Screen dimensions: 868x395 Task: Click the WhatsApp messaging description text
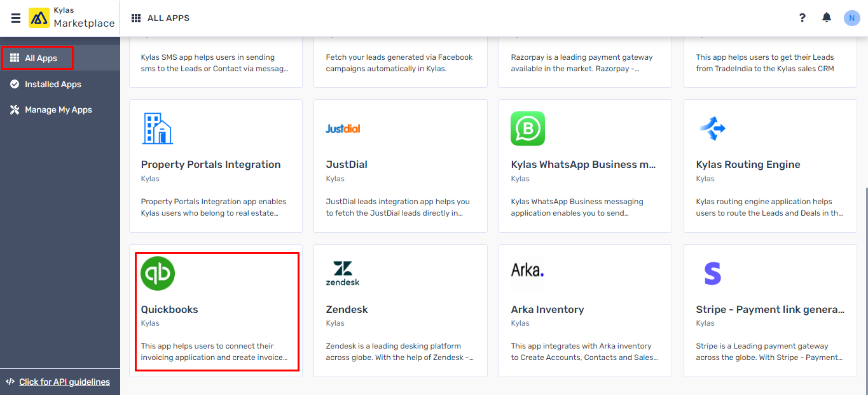tap(577, 207)
